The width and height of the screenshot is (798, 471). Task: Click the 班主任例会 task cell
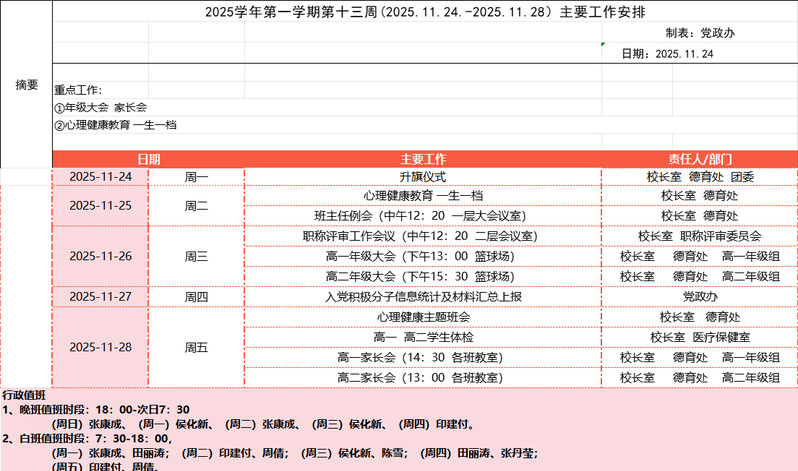(422, 215)
